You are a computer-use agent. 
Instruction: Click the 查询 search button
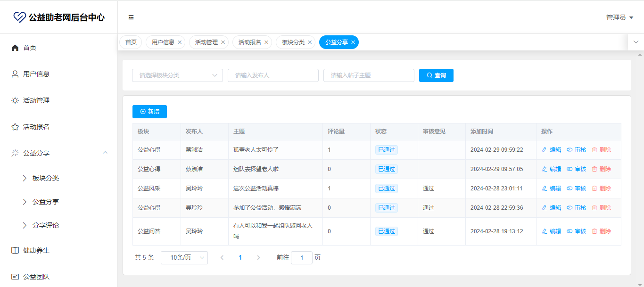pos(436,75)
